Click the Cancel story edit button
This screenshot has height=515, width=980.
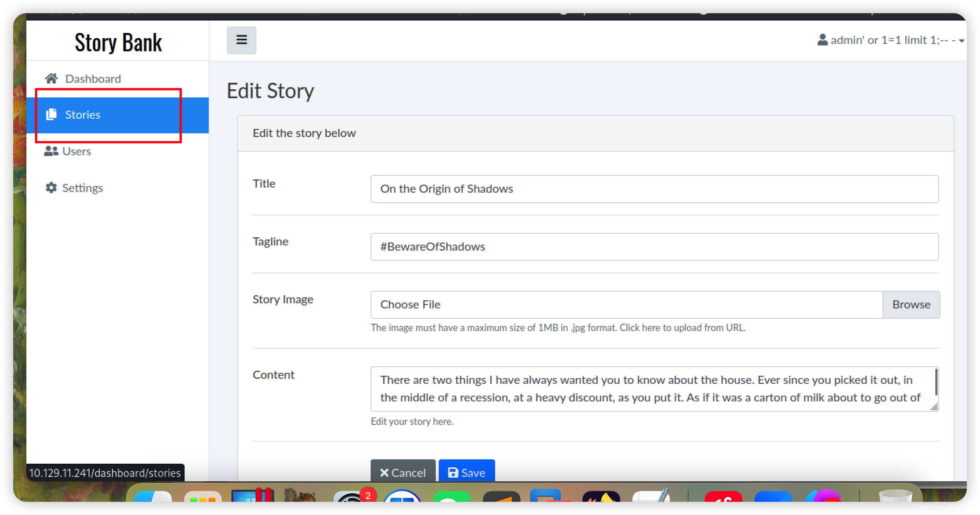(403, 471)
